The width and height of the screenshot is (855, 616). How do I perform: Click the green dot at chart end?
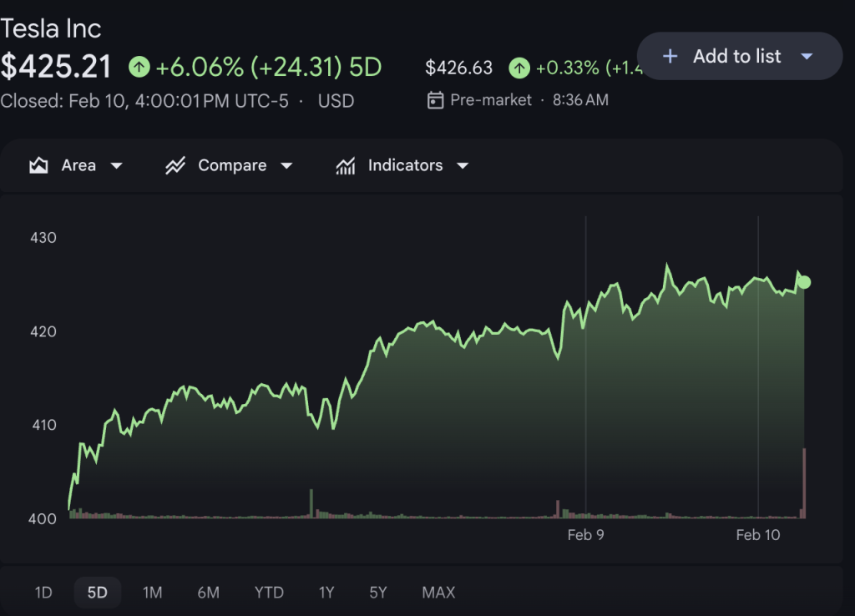click(803, 283)
